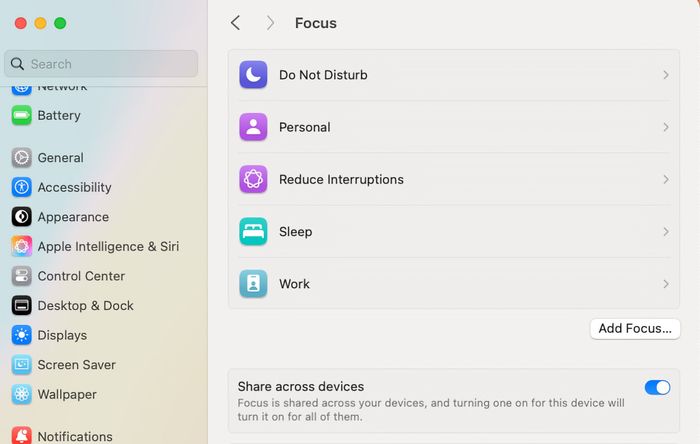This screenshot has width=700, height=444.
Task: Expand Reduce Interruptions row chevron
Action: (x=666, y=179)
